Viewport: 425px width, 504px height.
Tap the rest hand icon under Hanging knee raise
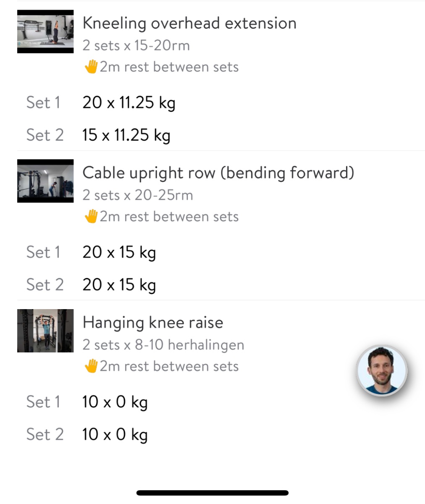(91, 366)
